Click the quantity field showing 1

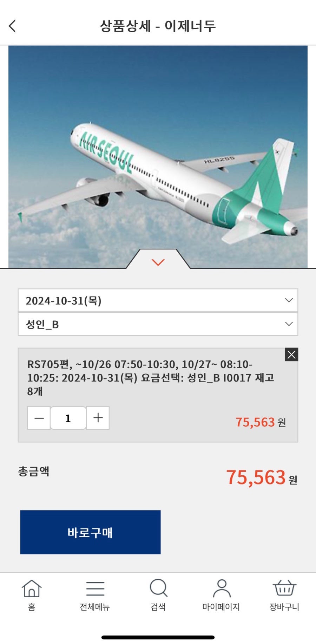tap(68, 418)
